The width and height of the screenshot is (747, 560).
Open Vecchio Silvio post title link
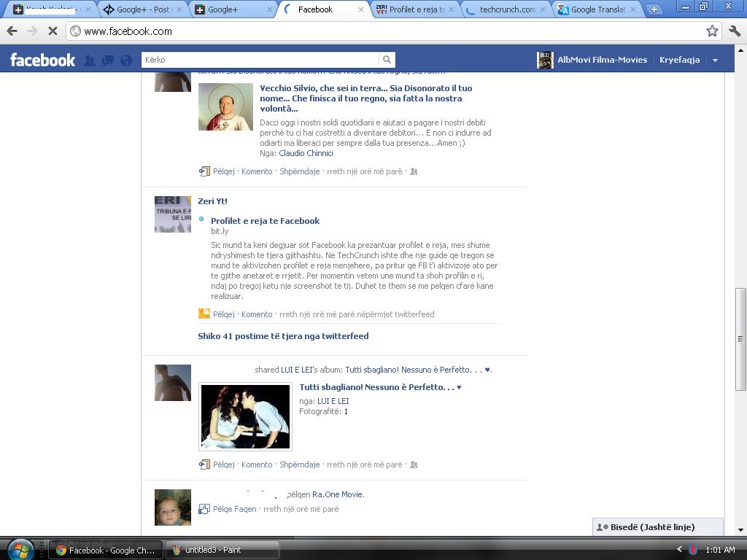366,98
